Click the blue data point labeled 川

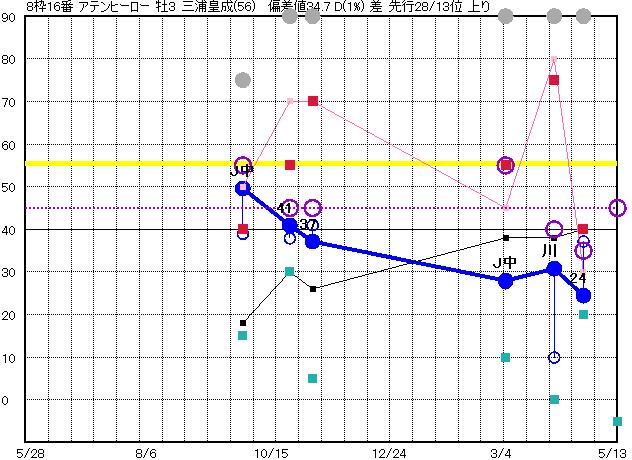[554, 268]
